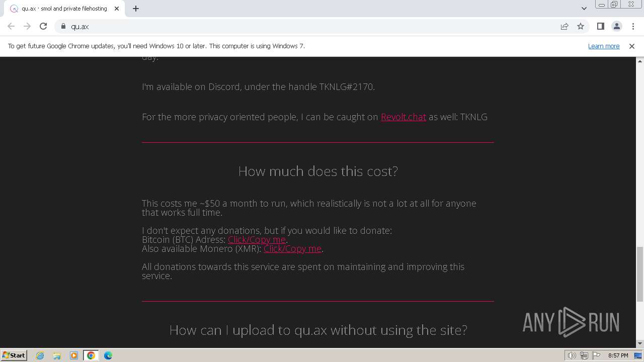Open network status icon in tray
The width and height of the screenshot is (644, 362).
point(584,355)
